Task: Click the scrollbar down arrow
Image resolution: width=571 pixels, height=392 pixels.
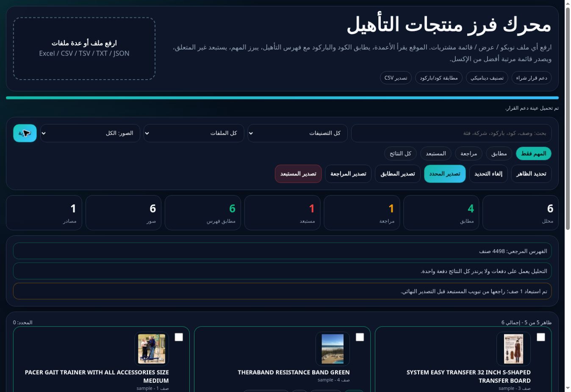Action: coord(568,388)
